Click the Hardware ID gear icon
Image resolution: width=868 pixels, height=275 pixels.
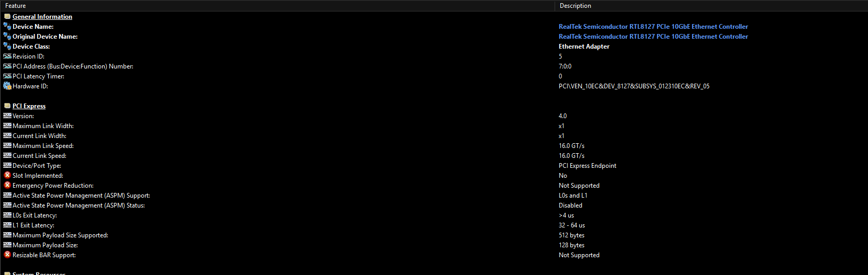7,86
